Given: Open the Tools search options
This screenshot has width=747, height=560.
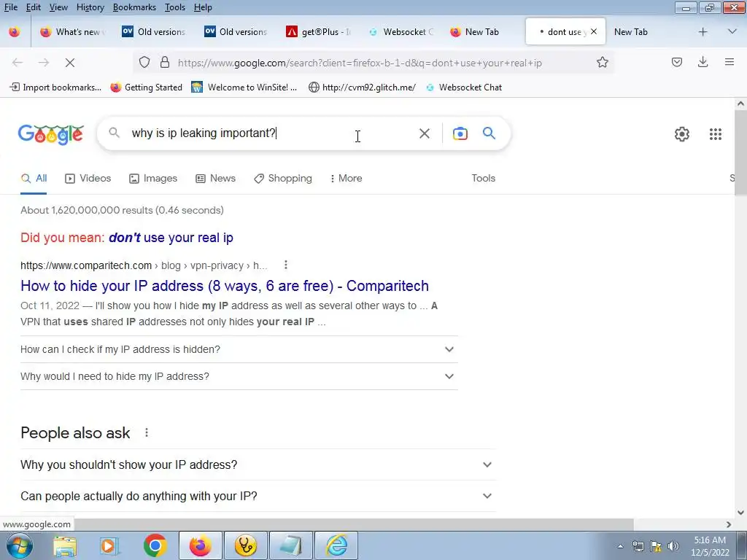Looking at the screenshot, I should [483, 178].
